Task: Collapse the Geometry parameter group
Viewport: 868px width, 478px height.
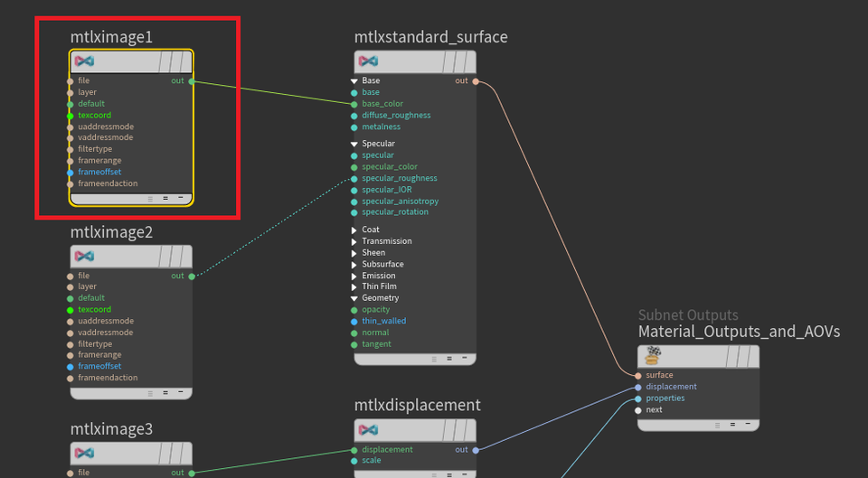Action: click(354, 298)
